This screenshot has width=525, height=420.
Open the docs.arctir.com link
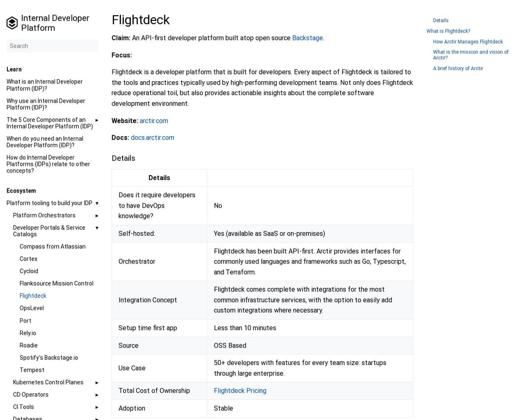pyautogui.click(x=152, y=138)
